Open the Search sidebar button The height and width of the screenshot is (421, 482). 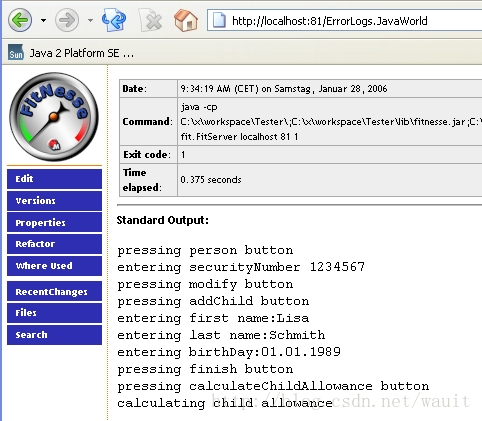coord(54,335)
